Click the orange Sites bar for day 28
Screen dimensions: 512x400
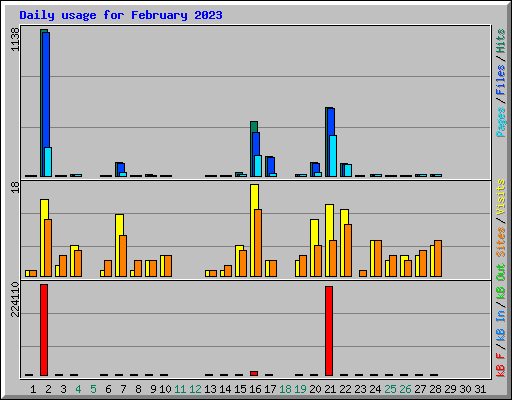(438, 259)
